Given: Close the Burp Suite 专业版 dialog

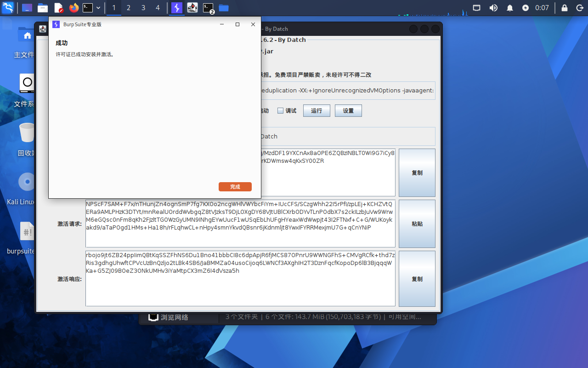Looking at the screenshot, I should tap(253, 24).
